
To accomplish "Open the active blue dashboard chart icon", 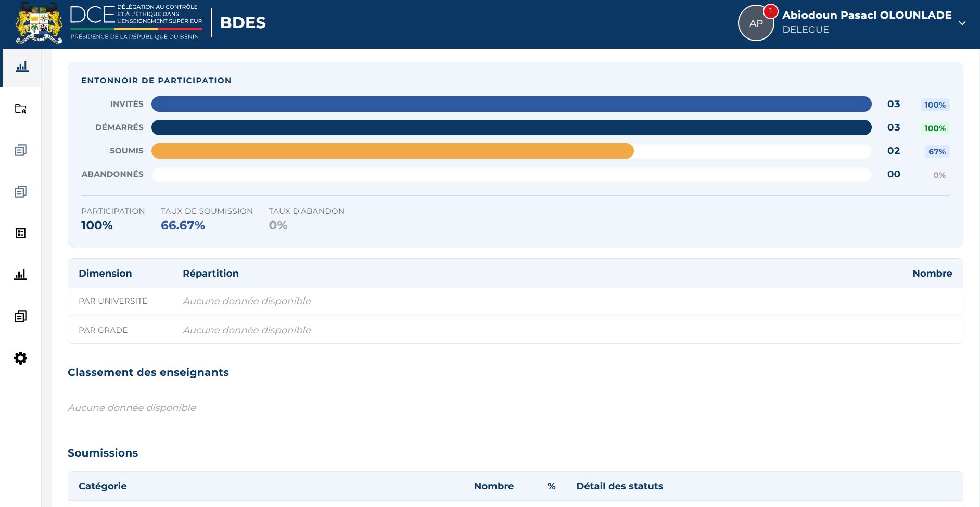I will pos(22,67).
